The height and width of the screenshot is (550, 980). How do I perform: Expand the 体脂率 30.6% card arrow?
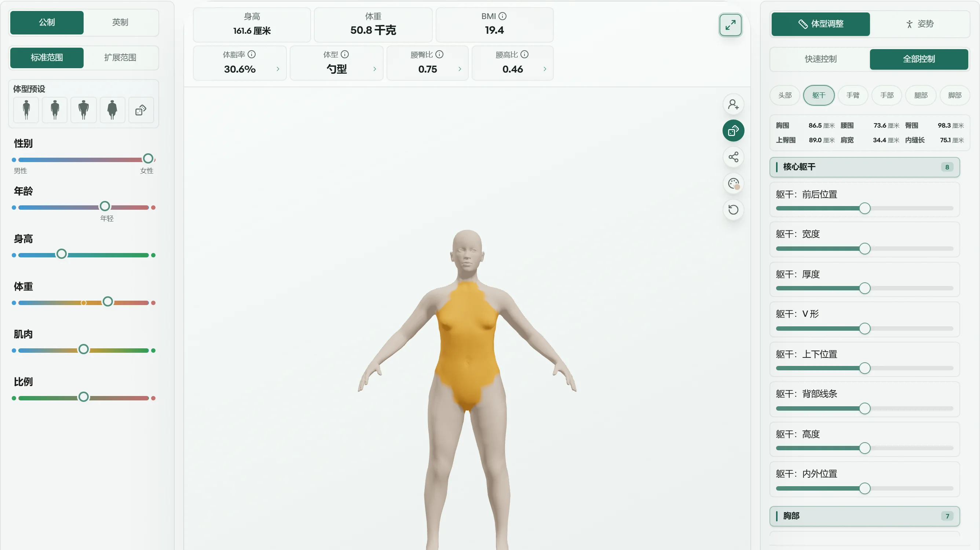(x=278, y=69)
